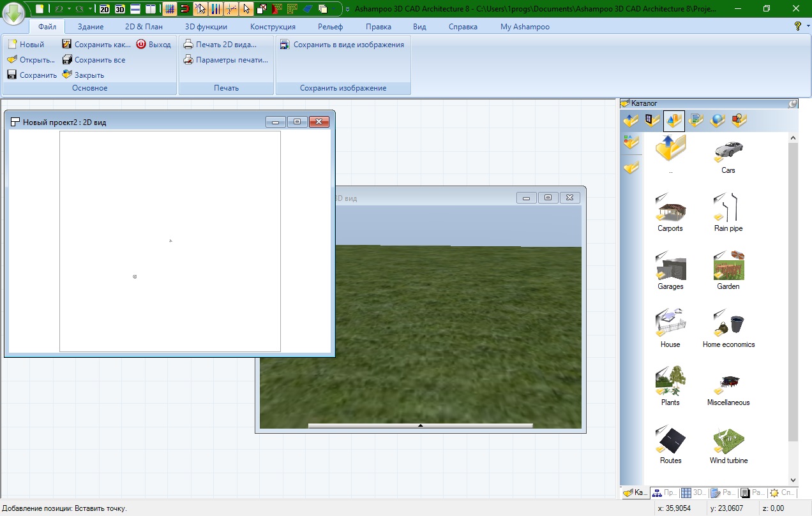This screenshot has width=812, height=516.
Task: Select the arrow pointer tool in toolbar
Action: point(246,9)
